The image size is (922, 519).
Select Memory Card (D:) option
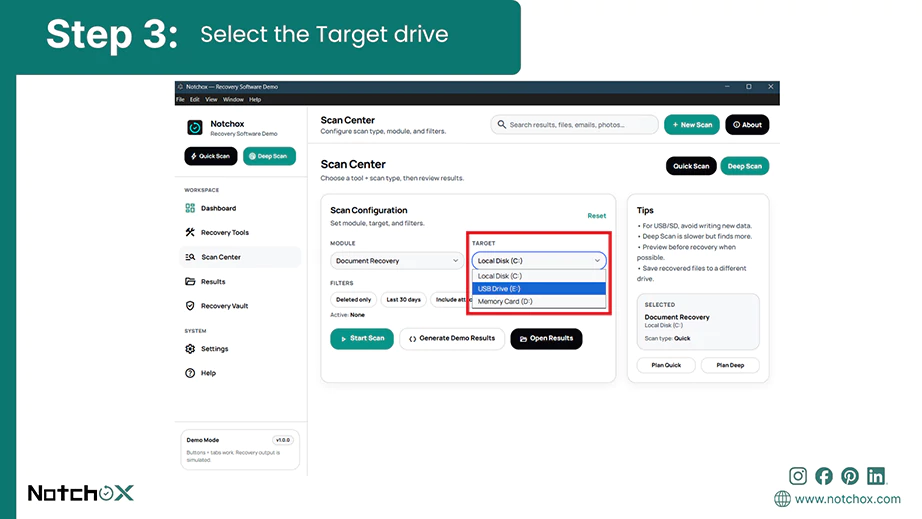tap(539, 301)
